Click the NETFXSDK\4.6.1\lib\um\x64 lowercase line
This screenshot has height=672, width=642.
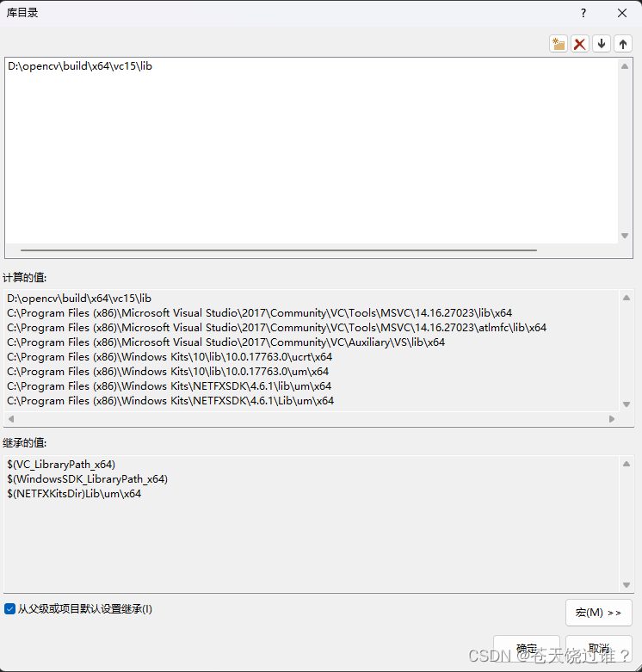click(170, 386)
